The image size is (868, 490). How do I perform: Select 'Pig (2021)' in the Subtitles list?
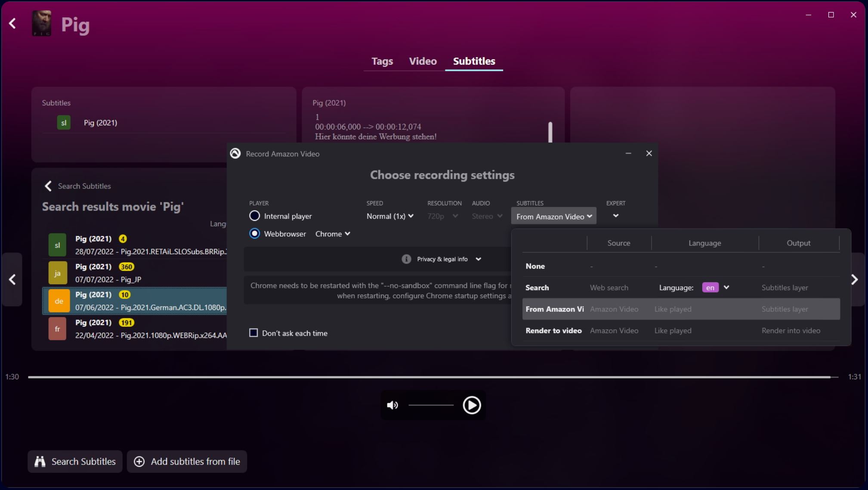pyautogui.click(x=100, y=123)
